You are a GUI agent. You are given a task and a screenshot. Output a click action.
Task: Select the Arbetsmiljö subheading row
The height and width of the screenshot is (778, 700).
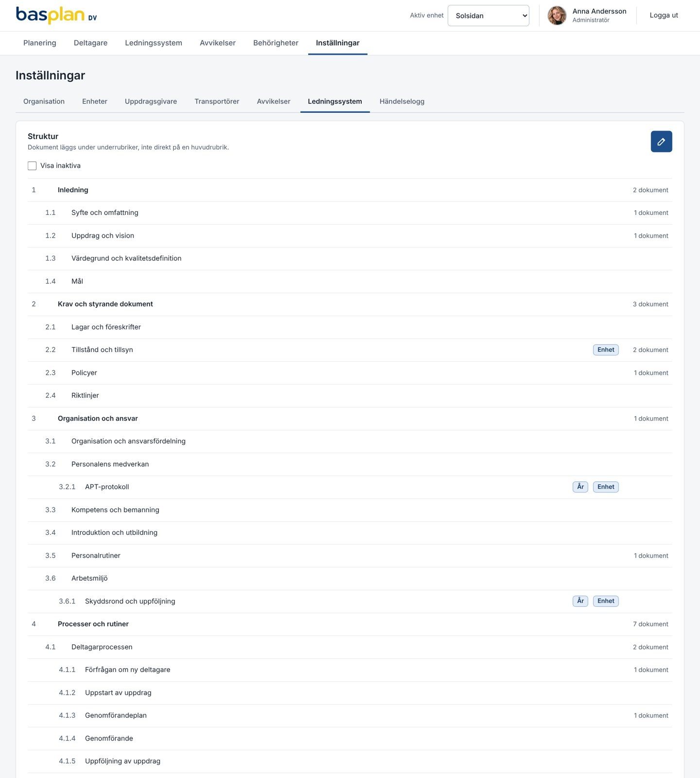(x=350, y=579)
